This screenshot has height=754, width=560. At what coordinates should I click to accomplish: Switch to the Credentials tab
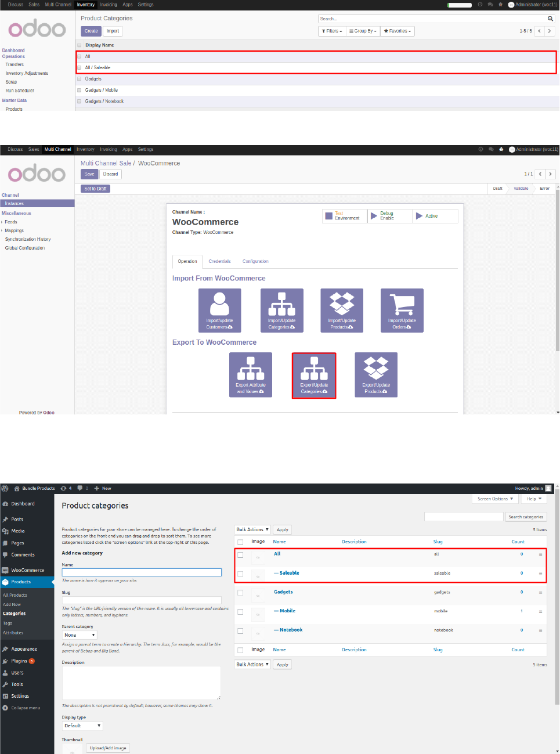coord(219,261)
